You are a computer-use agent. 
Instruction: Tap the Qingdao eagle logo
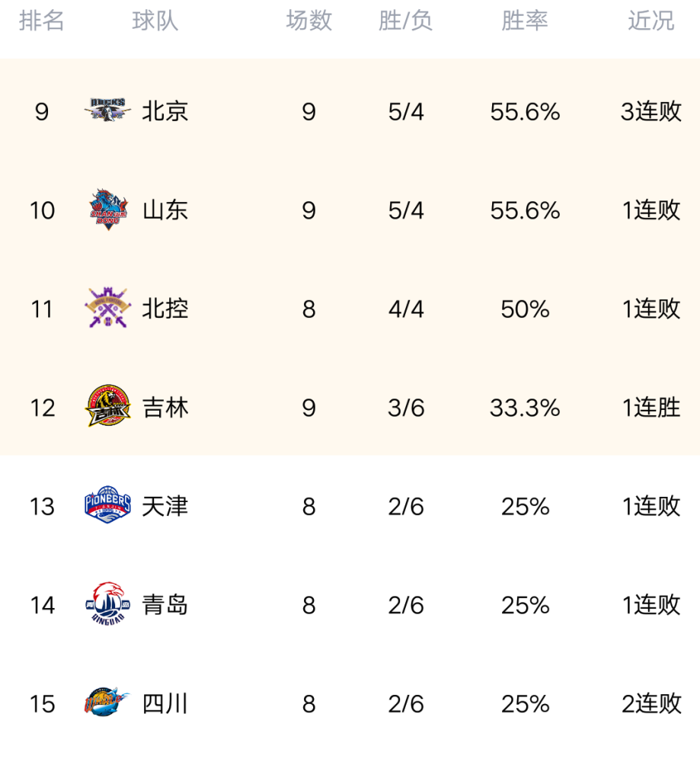click(108, 604)
